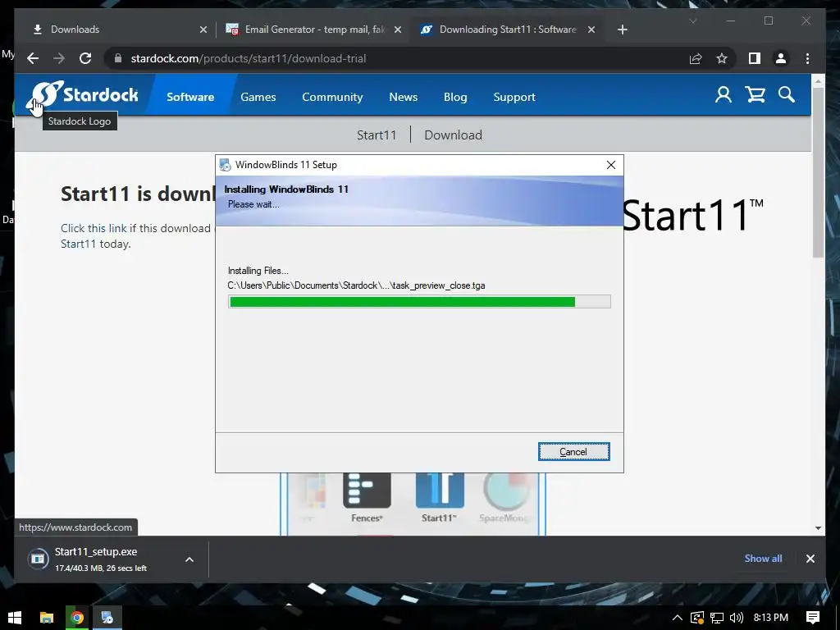Click the Start11 breadcrumb link
The width and height of the screenshot is (840, 630).
[x=377, y=135]
